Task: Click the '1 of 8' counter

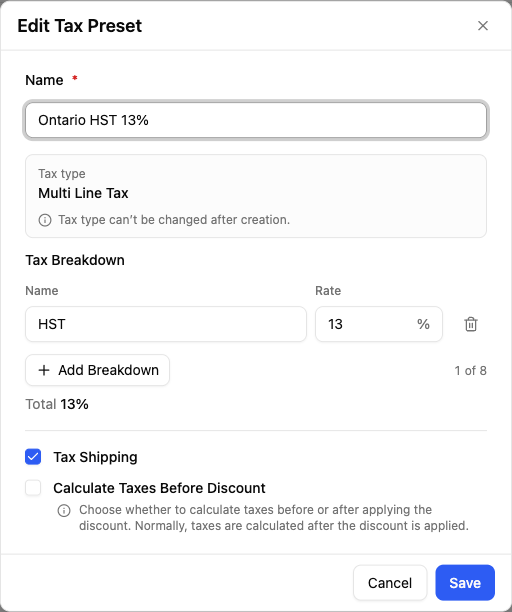Action: coord(471,370)
